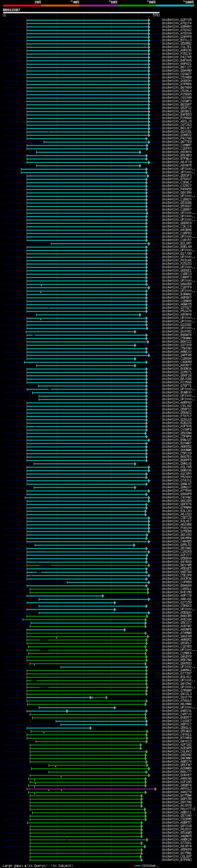The width and height of the screenshot is (197, 868).
Task: Select hit label UniRef100_Q8SBC1
Action: pos(177,111)
